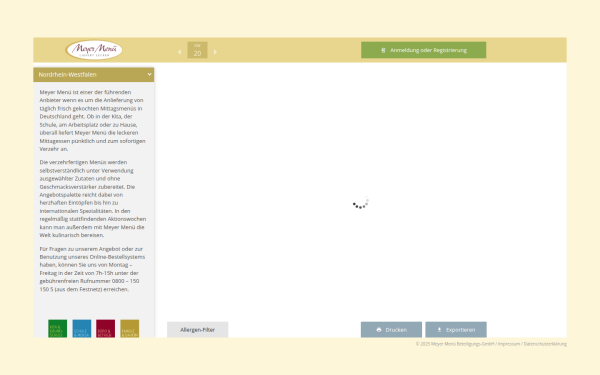Open the blue Schule & Mensa tile
600x375 pixels.
click(82, 329)
